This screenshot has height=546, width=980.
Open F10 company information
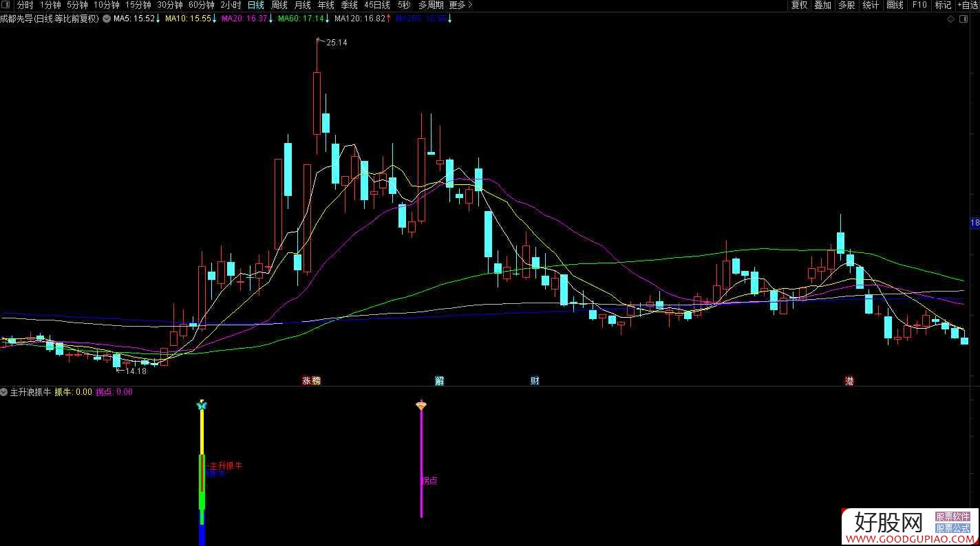coord(919,5)
